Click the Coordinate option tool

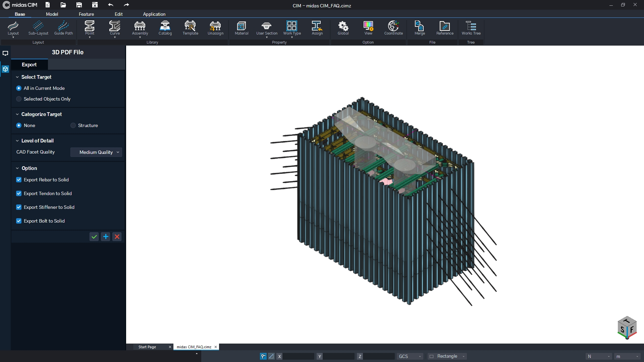click(x=393, y=28)
